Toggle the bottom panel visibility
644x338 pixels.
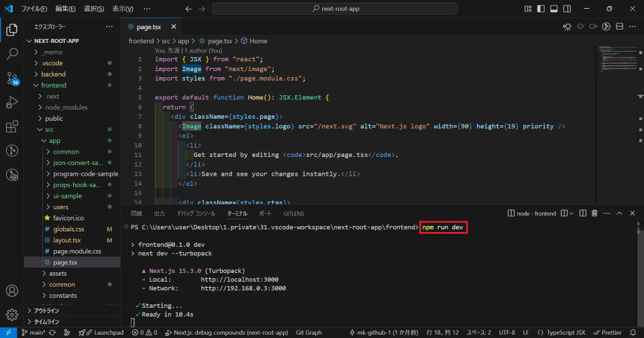click(x=554, y=9)
